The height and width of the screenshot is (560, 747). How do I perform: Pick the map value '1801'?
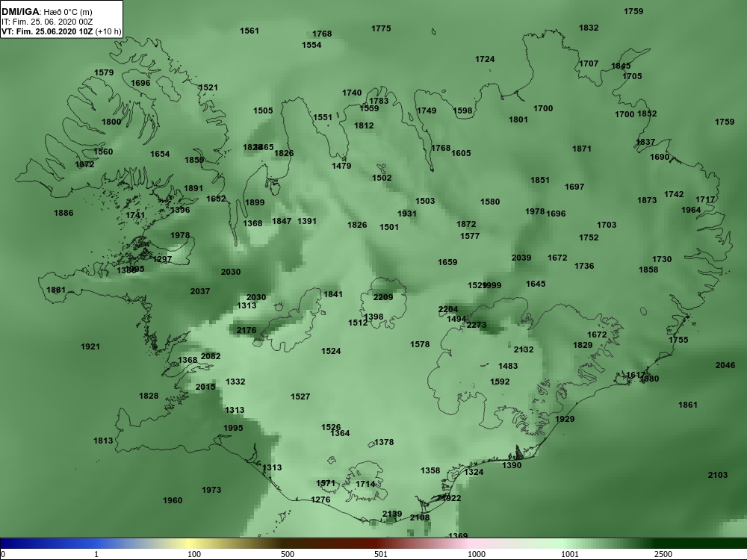click(518, 119)
